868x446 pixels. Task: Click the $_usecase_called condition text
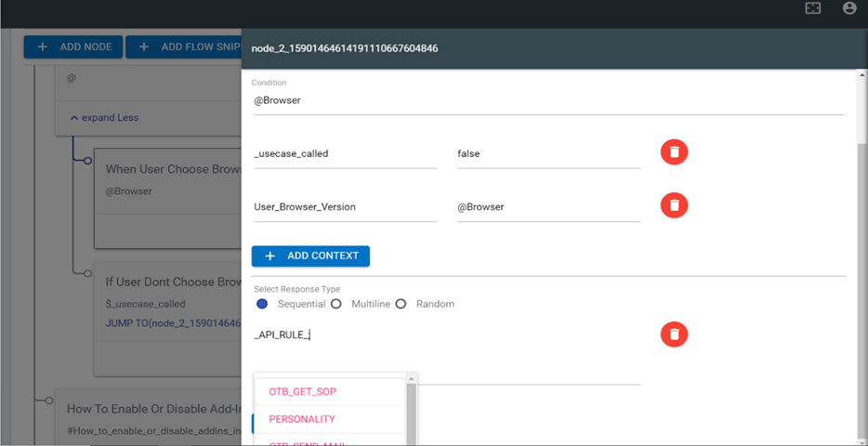(x=145, y=304)
